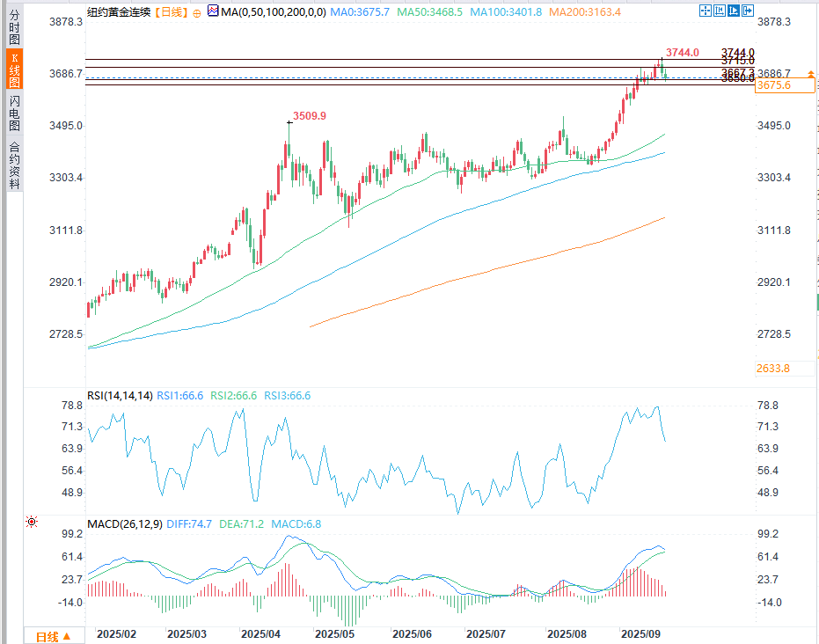Viewport: 819px width, 644px height.
Task: Click the MACD(26,12,9) indicator label
Action: [x=125, y=523]
